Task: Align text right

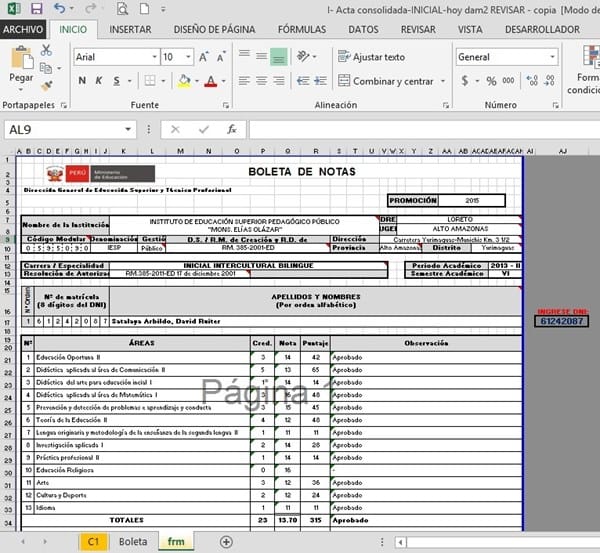Action: 279,81
